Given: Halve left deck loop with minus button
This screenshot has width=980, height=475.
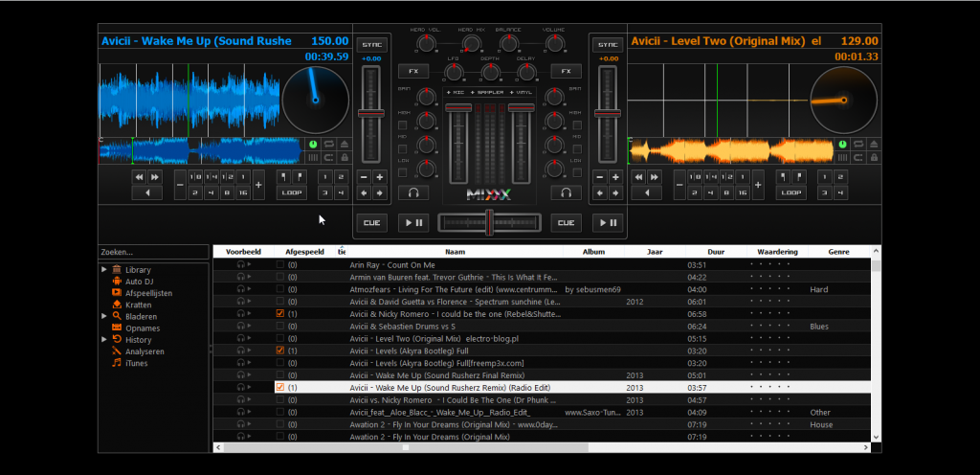Looking at the screenshot, I should pos(180,185).
